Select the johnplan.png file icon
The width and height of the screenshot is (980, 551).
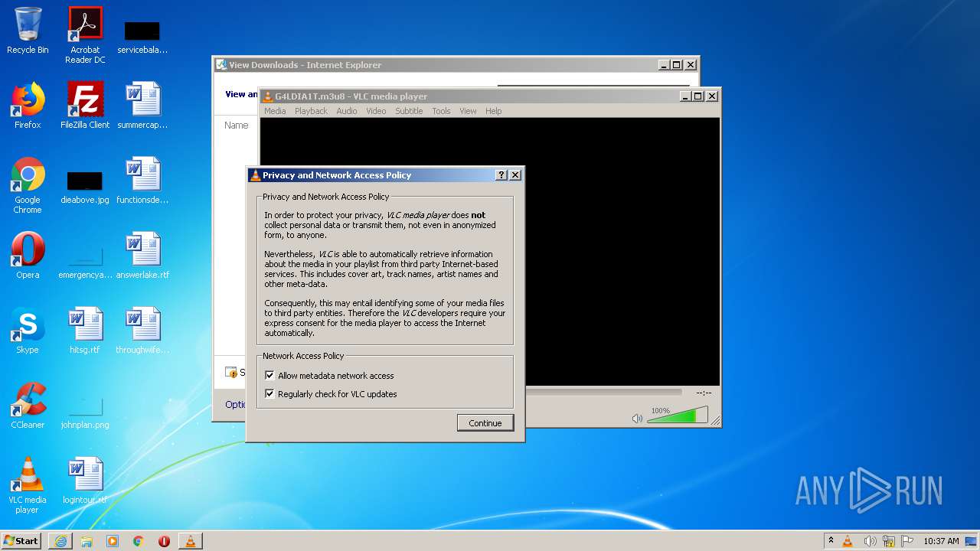(x=85, y=412)
